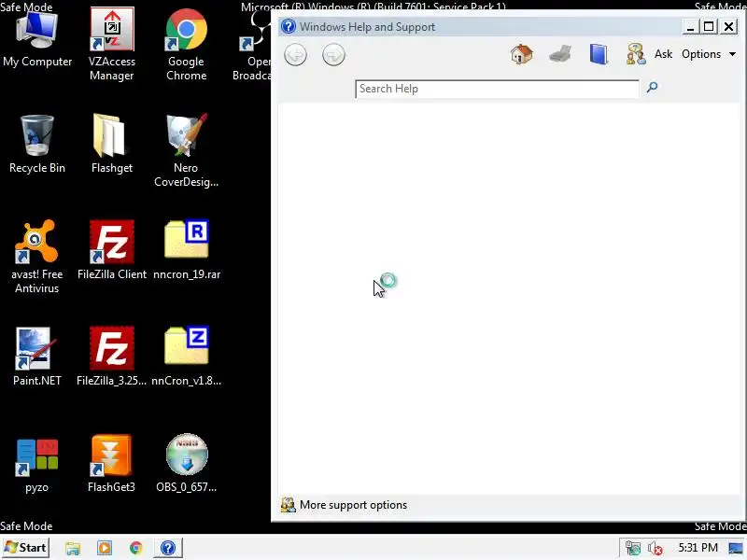The width and height of the screenshot is (747, 560).
Task: Select the FileZilla_3.25 installer icon
Action: [112, 357]
